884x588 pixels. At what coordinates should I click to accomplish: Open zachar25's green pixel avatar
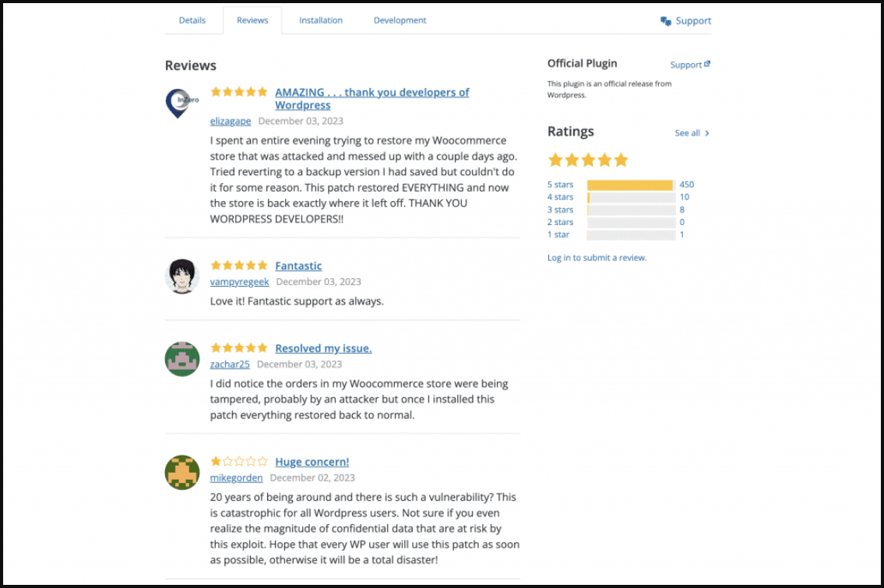(181, 359)
